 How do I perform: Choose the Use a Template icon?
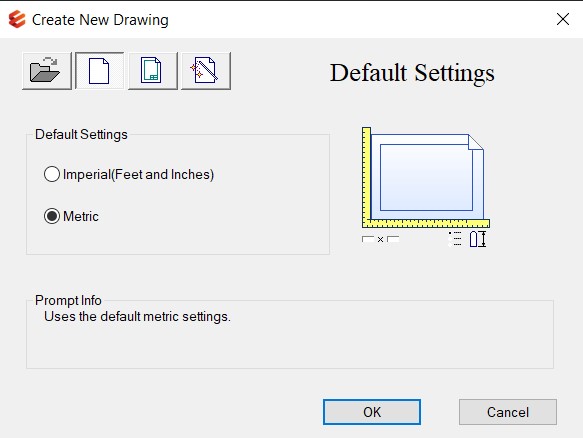(x=153, y=71)
